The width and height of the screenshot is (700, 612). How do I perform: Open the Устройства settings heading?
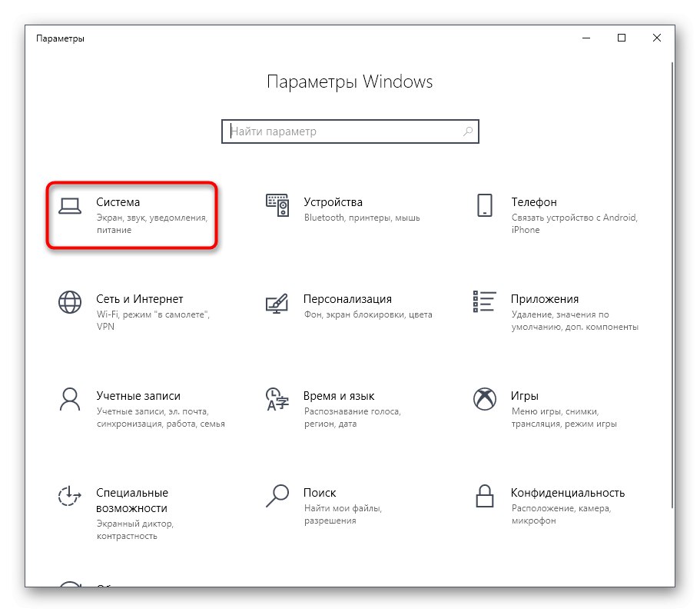(333, 202)
